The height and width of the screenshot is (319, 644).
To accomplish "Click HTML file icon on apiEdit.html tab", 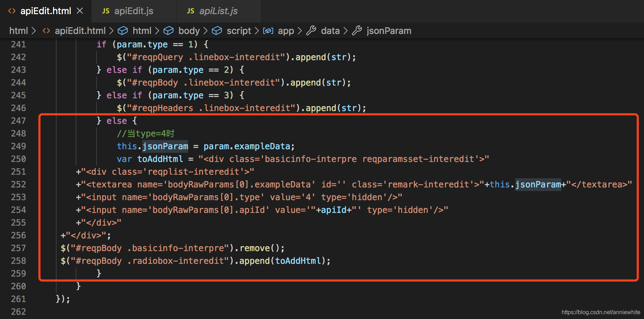I will click(x=12, y=11).
